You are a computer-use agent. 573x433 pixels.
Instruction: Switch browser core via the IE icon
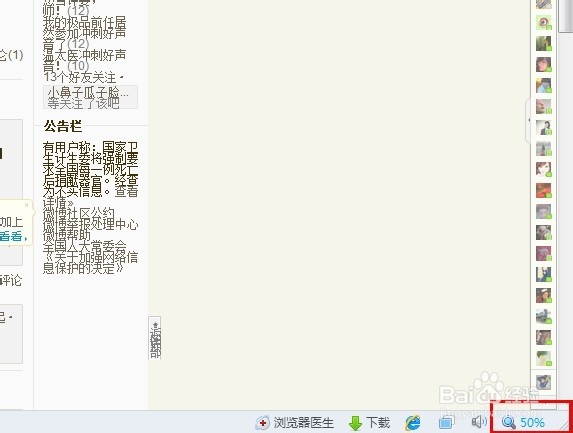click(413, 423)
